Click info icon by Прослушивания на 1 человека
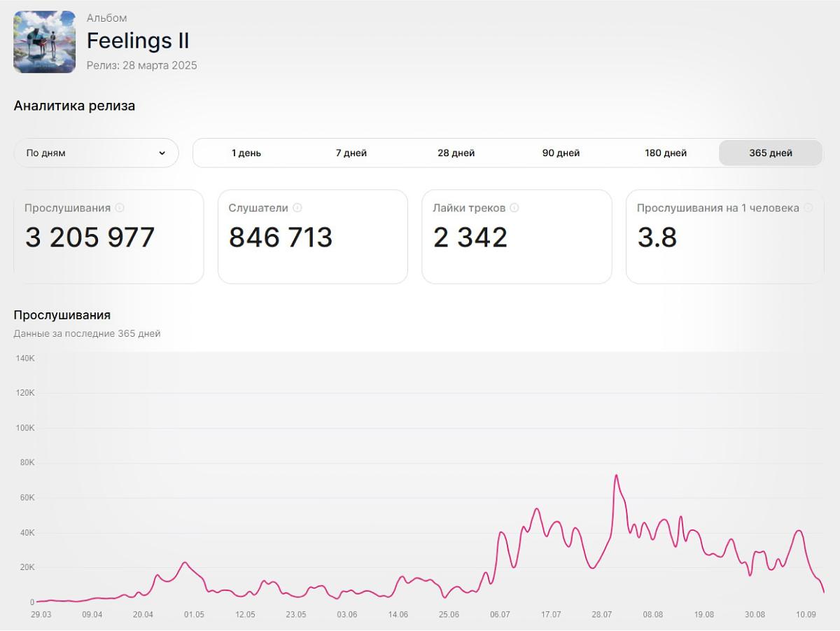This screenshot has width=840, height=631. tap(808, 208)
